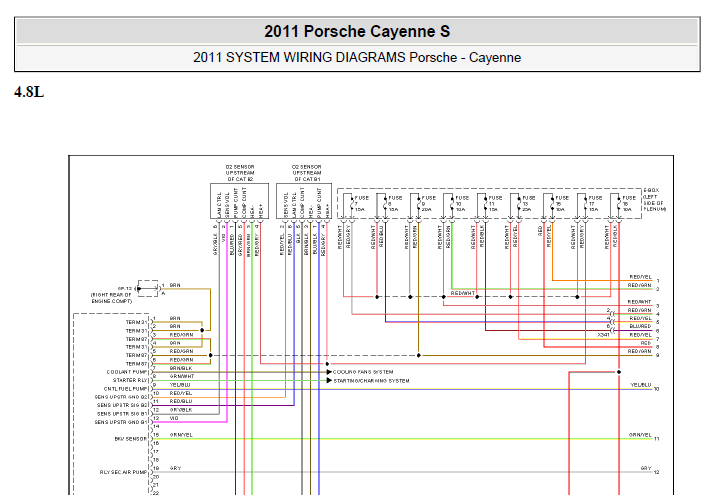This screenshot has width=719, height=495.
Task: Click the 'YEL/BLU' wire label at pin 9
Action: point(180,384)
